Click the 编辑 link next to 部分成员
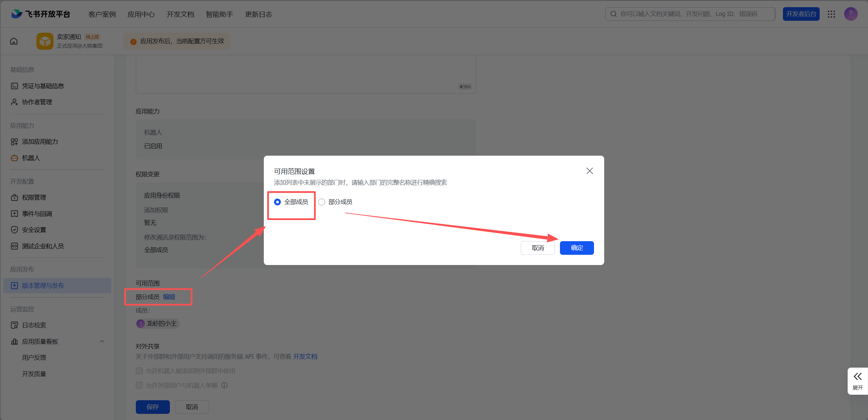Screen dimensions: 868x420 (x=169, y=297)
